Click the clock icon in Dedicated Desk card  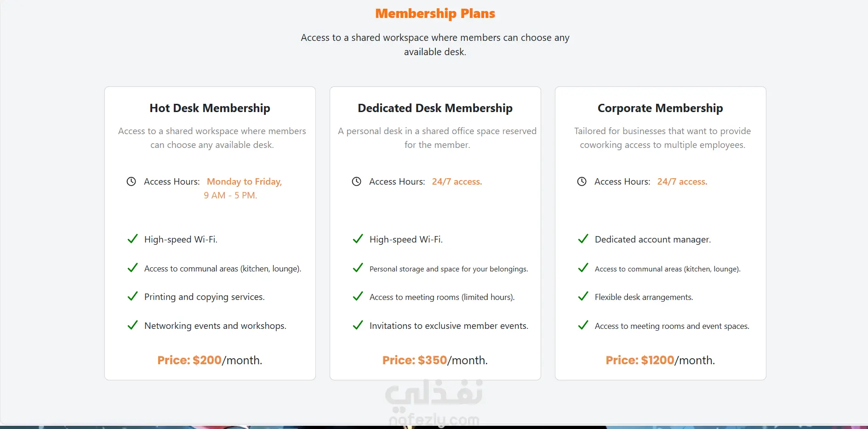click(x=356, y=181)
